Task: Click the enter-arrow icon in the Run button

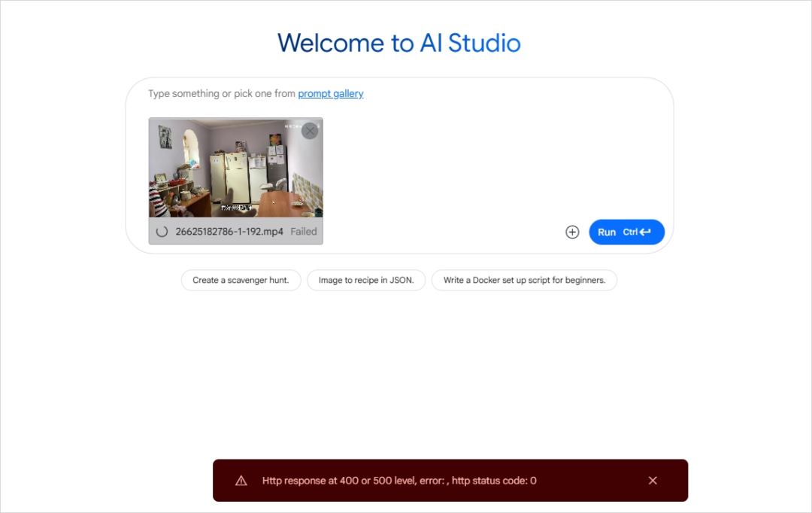Action: coord(645,232)
